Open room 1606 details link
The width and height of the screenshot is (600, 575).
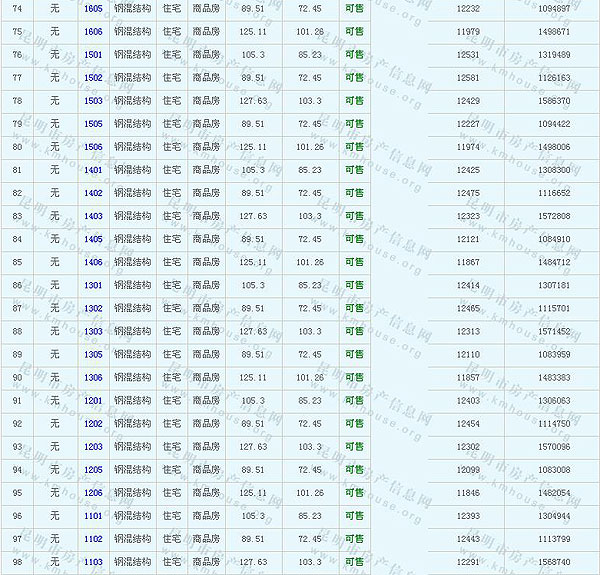pos(93,31)
